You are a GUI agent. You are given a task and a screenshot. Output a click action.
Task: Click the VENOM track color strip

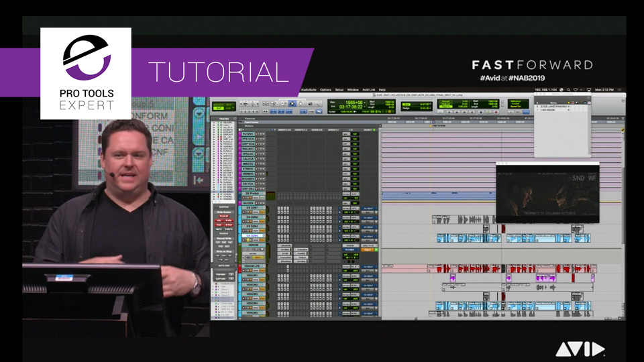coord(240,253)
